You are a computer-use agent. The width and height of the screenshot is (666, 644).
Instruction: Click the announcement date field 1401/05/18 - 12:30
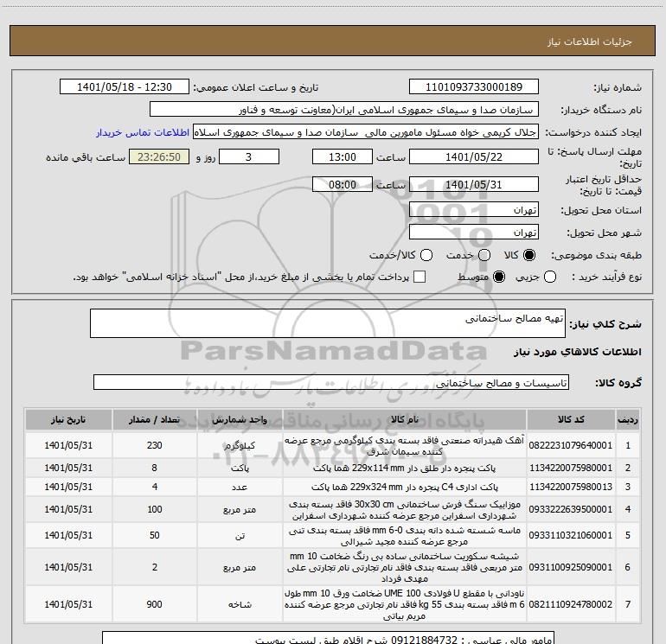tap(125, 87)
